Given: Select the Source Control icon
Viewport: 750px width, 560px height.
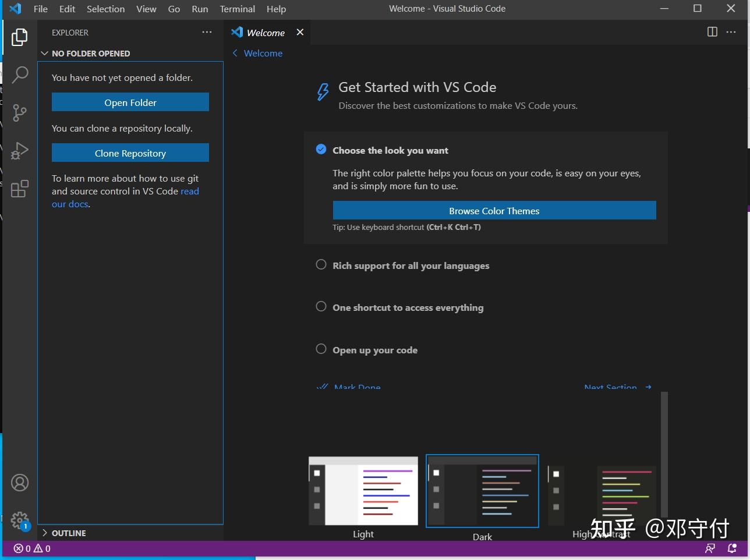Looking at the screenshot, I should (x=20, y=113).
